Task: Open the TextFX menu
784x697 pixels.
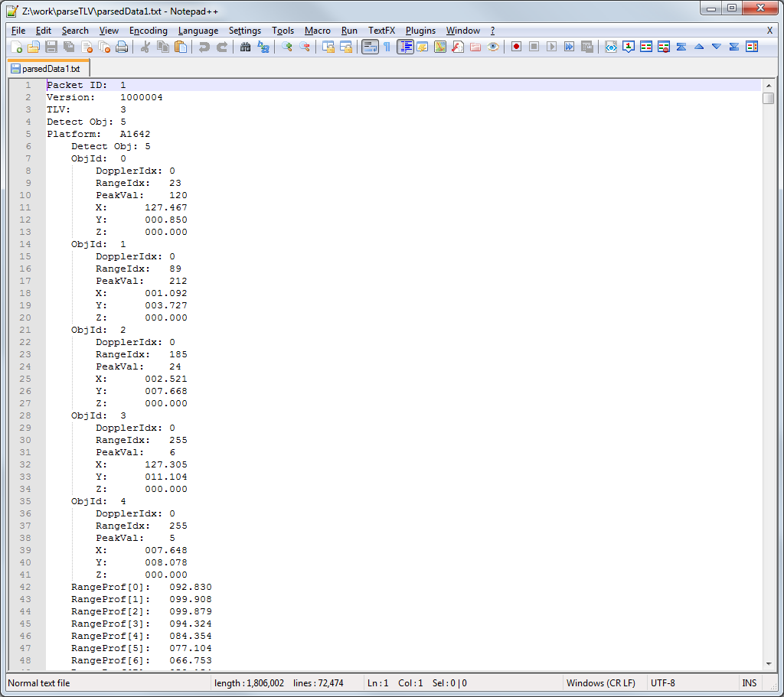Action: point(381,31)
